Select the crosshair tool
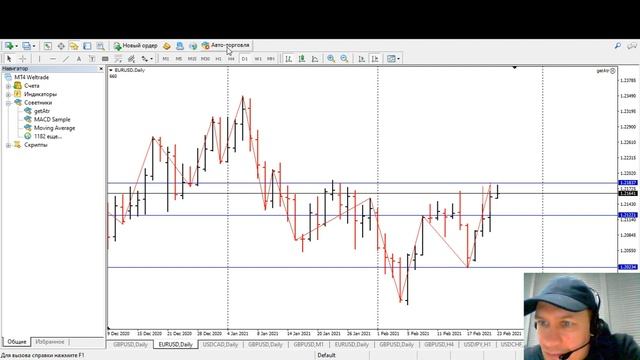 (x=23, y=59)
